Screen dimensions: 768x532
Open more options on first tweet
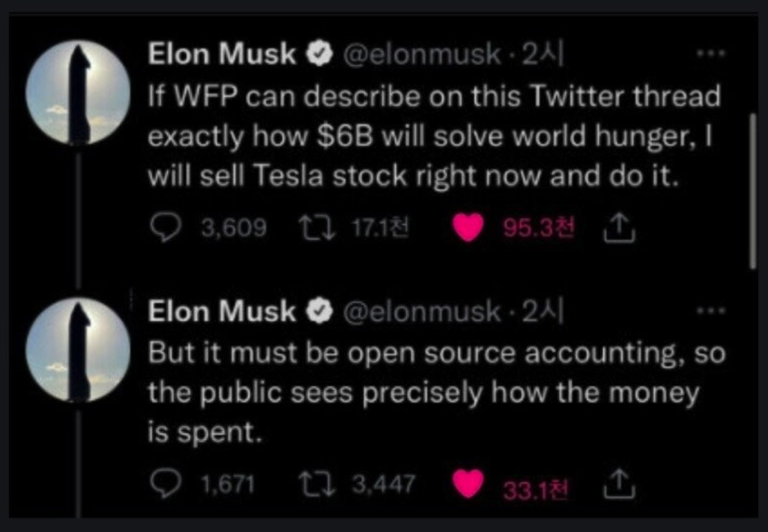coord(711,52)
